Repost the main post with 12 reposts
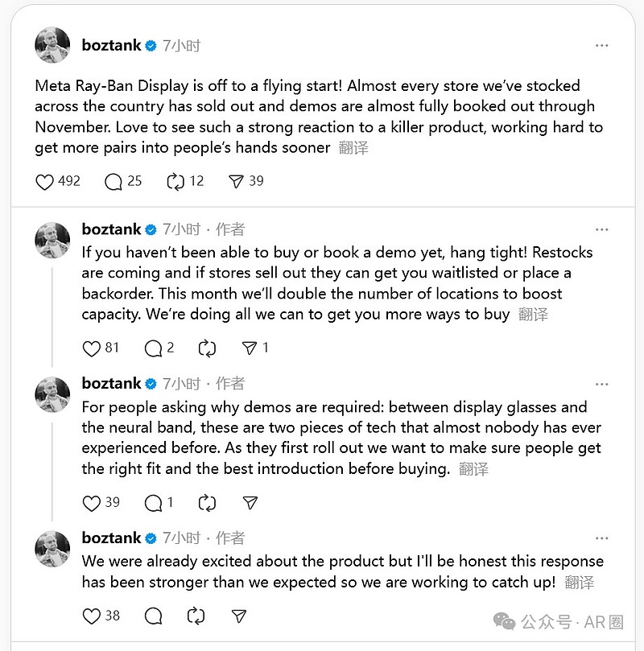 click(x=175, y=182)
